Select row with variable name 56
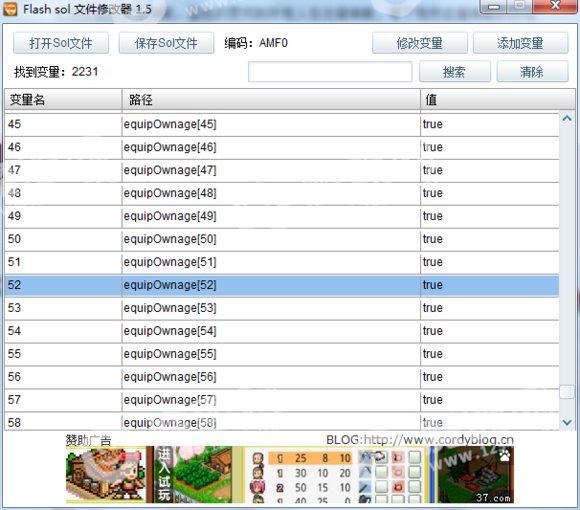This screenshot has width=580, height=510. click(281, 377)
